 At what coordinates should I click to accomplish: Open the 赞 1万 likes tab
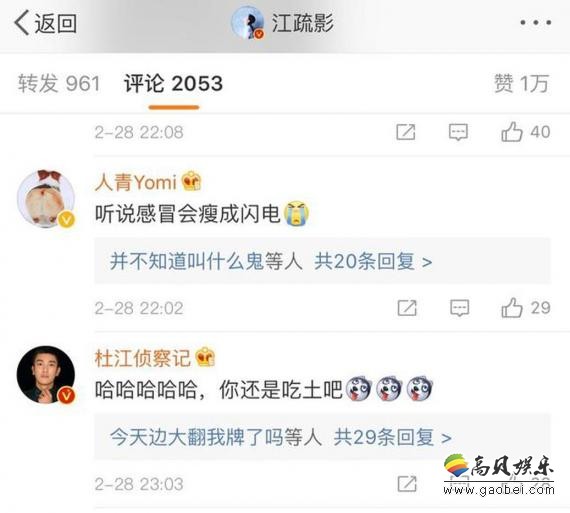[521, 83]
